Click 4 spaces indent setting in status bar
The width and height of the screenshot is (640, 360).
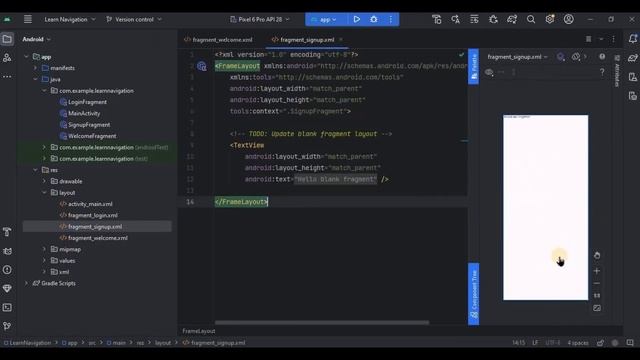pyautogui.click(x=578, y=343)
